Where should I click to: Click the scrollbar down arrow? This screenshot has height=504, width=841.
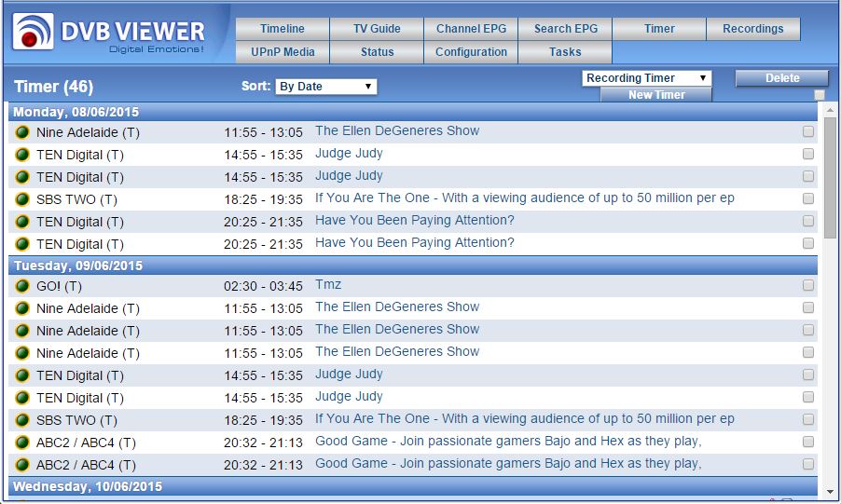(x=830, y=491)
